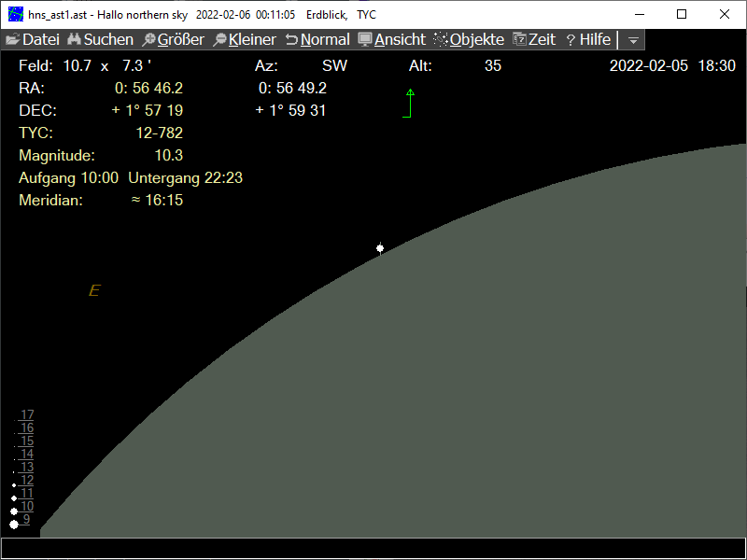Select magnitude limit 13 in the legend
Viewport: 747px width, 560px height.
pyautogui.click(x=27, y=468)
